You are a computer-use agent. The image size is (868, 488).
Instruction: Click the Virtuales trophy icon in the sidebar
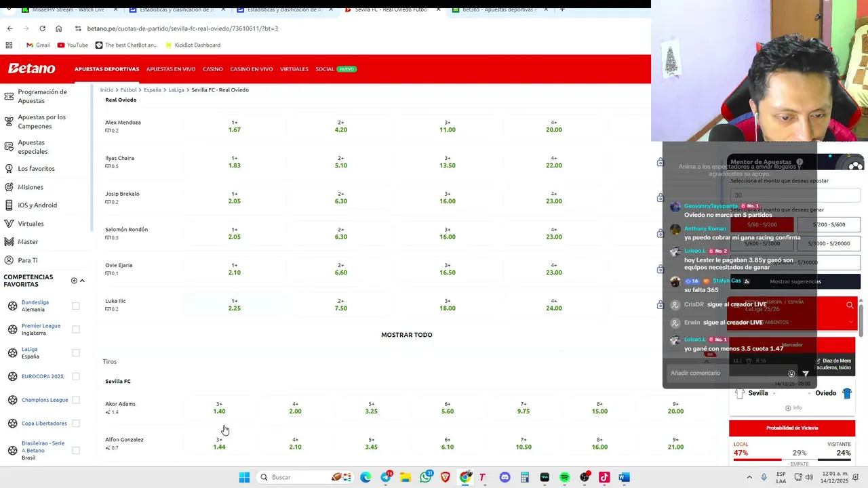point(9,224)
